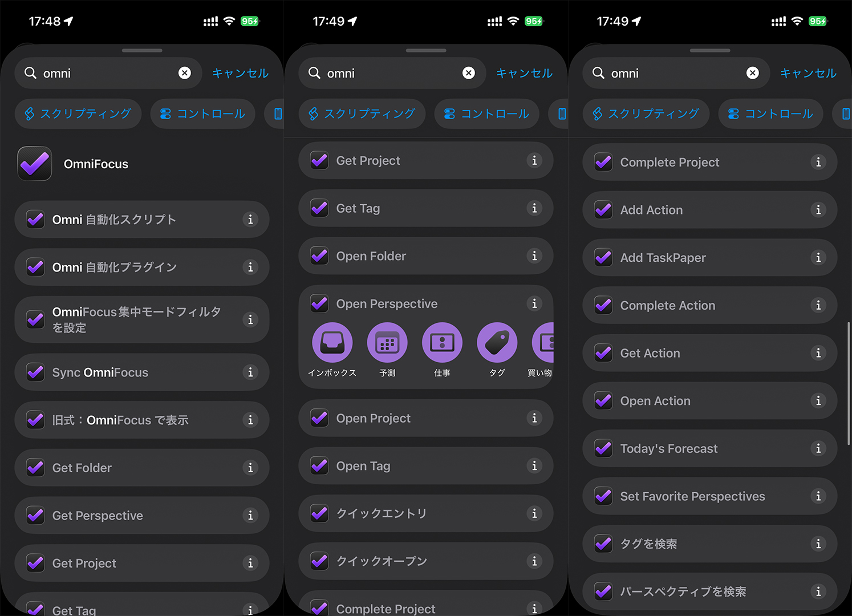Screen dimensions: 852x616
Task: Add the クイックオープン action
Action: click(x=426, y=561)
